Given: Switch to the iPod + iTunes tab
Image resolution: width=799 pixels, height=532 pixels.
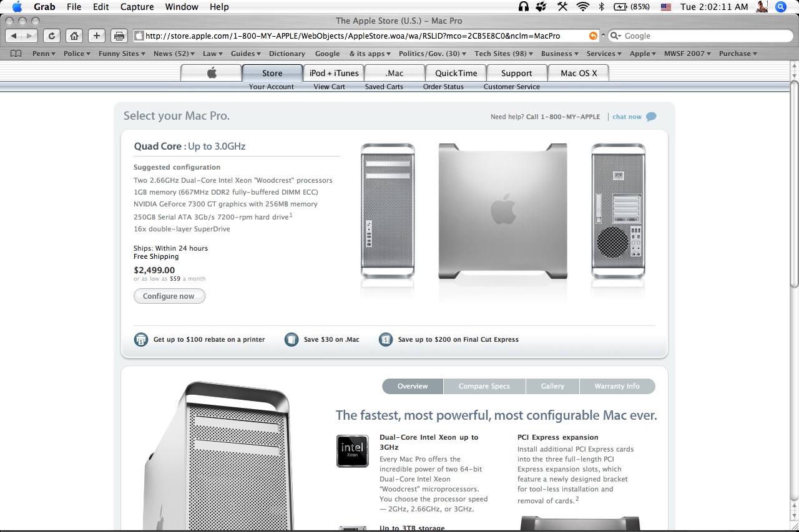Looking at the screenshot, I should 334,73.
